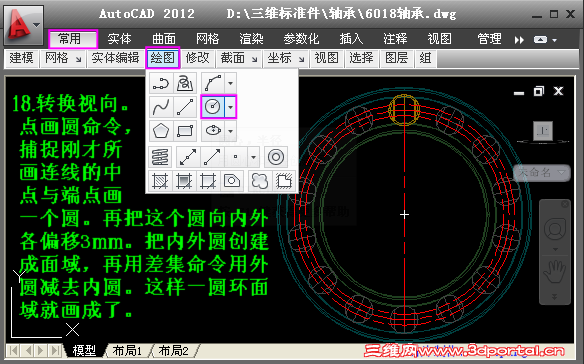Open the AutoCAD application menu button

coord(24,25)
